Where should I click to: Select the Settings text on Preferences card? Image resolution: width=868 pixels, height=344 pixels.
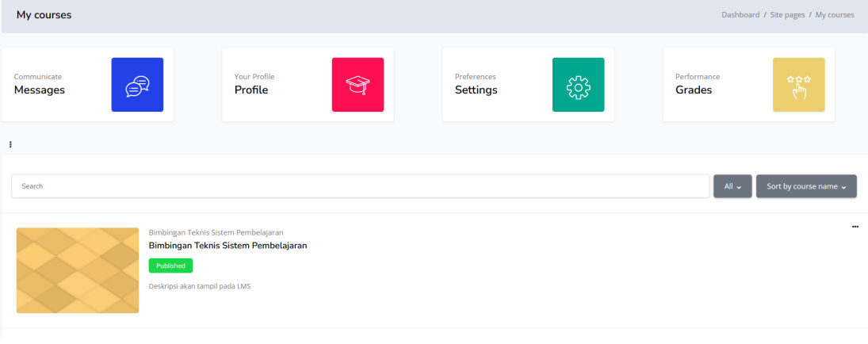click(x=476, y=90)
